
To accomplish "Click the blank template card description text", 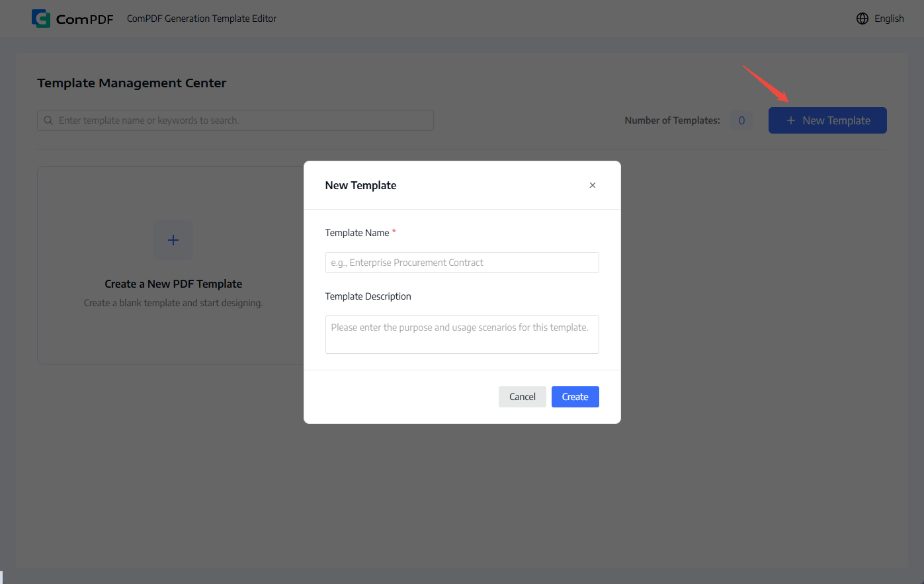I will (x=173, y=303).
